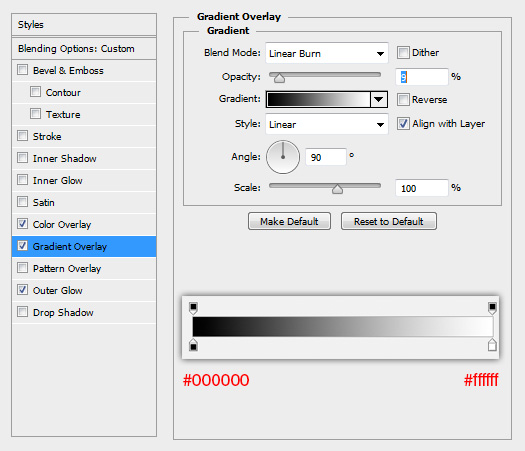The height and width of the screenshot is (451, 525).
Task: Enable the Stroke effect checkbox
Action: [22, 136]
